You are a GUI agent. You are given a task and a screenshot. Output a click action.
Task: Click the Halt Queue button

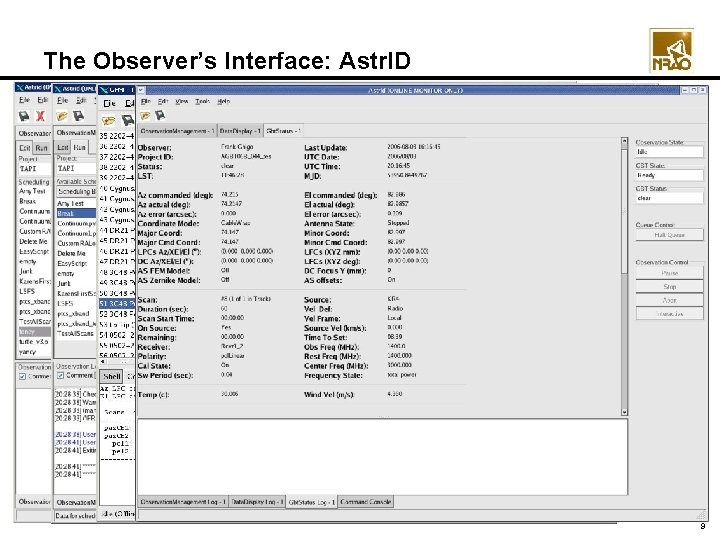pyautogui.click(x=669, y=235)
